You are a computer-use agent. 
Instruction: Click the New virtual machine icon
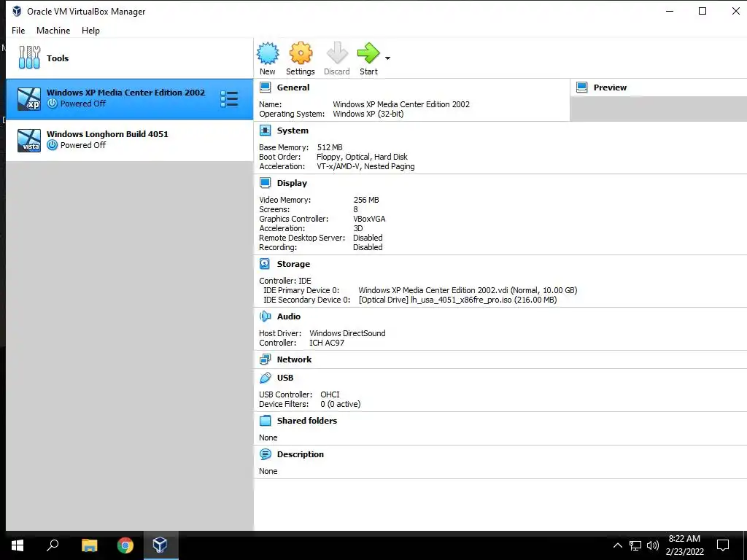268,53
